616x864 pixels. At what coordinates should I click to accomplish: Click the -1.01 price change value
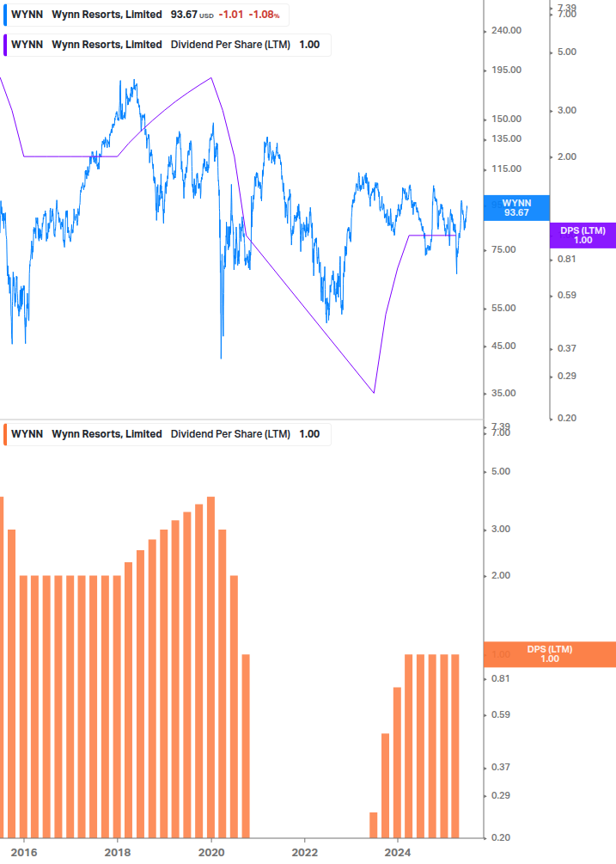click(x=230, y=15)
